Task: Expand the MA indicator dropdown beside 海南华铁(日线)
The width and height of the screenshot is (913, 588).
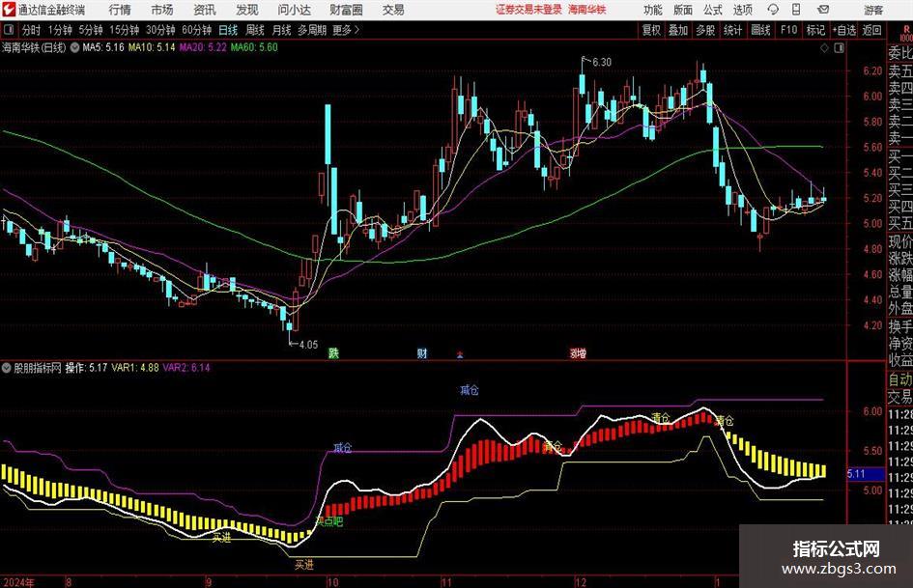Action: coord(74,47)
